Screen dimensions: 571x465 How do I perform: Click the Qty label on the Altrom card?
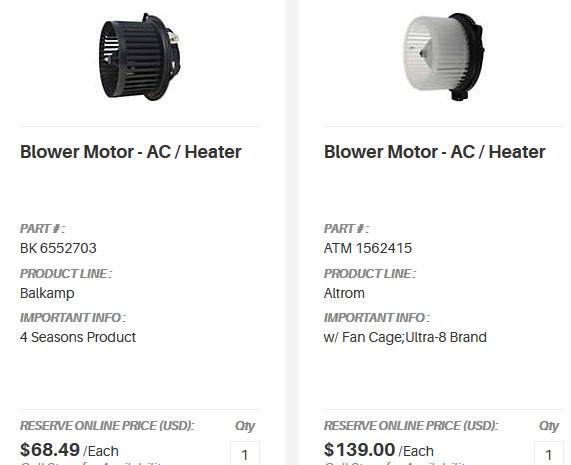pos(549,426)
